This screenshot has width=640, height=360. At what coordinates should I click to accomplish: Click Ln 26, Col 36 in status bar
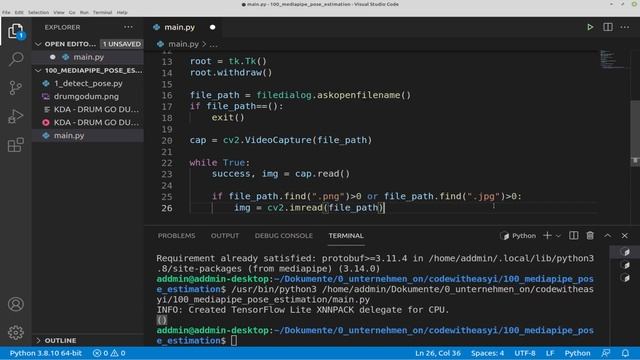pyautogui.click(x=438, y=353)
